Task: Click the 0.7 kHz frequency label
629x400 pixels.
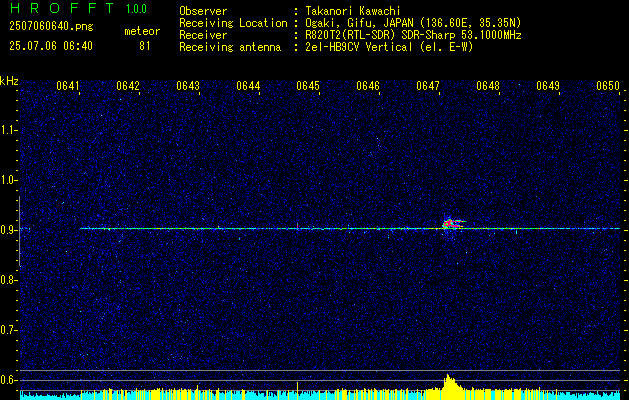Action: coord(8,331)
